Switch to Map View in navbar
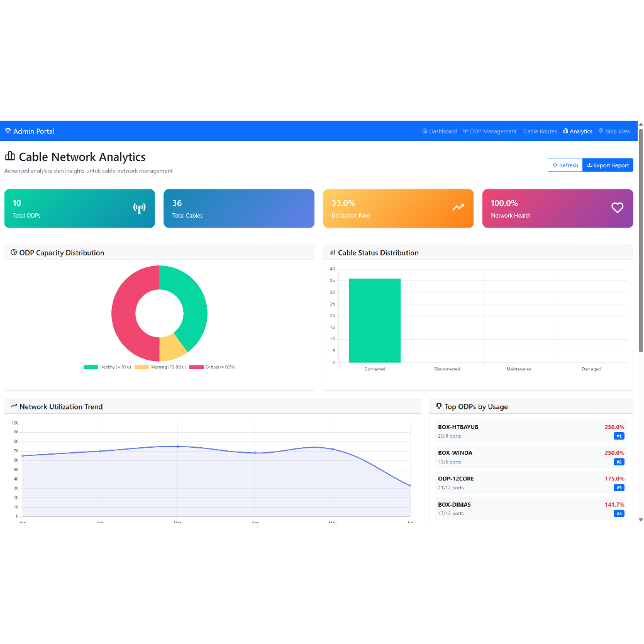 (x=614, y=131)
